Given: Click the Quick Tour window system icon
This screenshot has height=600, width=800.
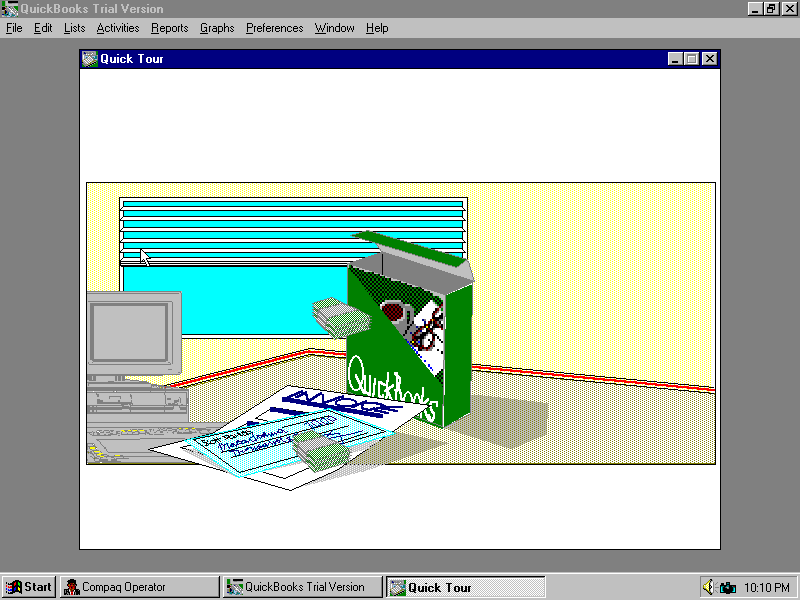Looking at the screenshot, I should tap(90, 59).
